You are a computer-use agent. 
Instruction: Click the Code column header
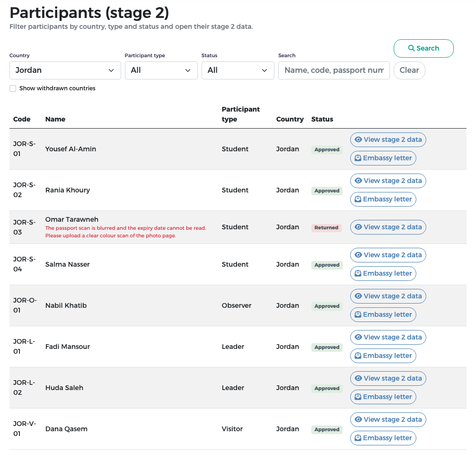pyautogui.click(x=22, y=119)
